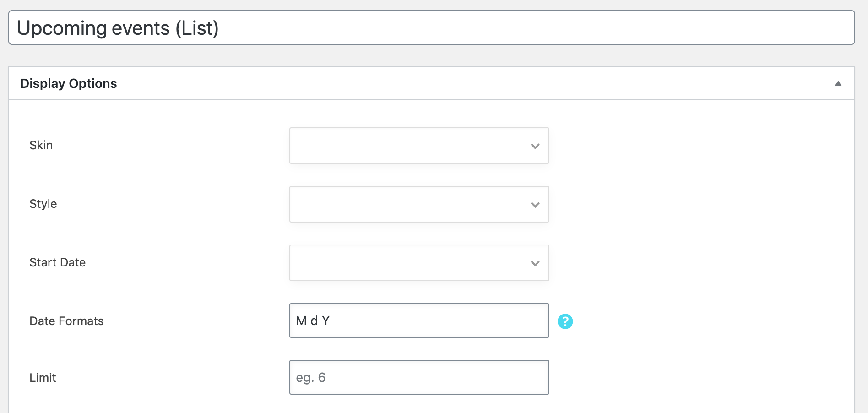Click the 'Upcoming events (List)' title field
868x413 pixels.
tap(431, 27)
